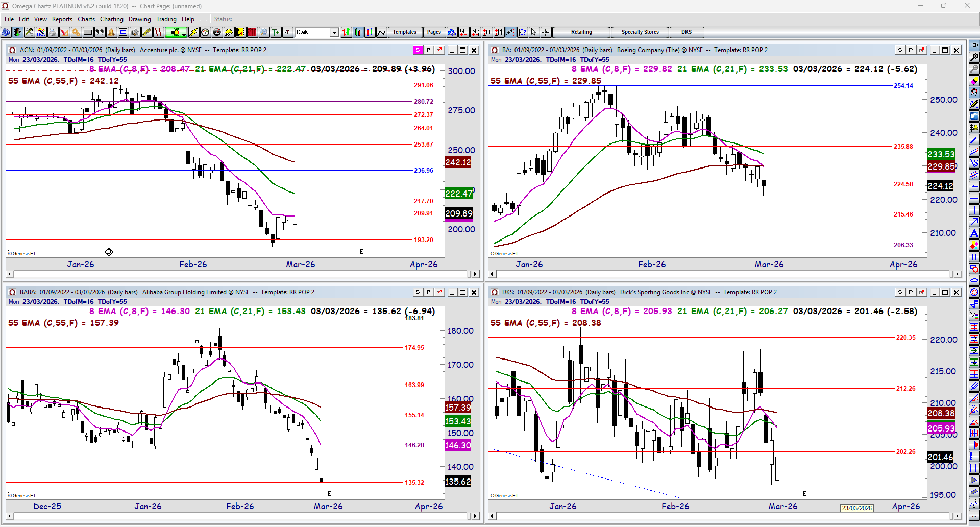This screenshot has height=527, width=980.
Task: Select the ellipse drawing tool
Action: click(x=974, y=280)
